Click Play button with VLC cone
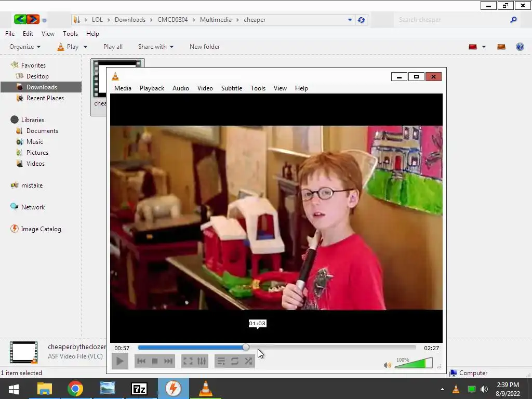The image size is (532, 399). pos(68,47)
